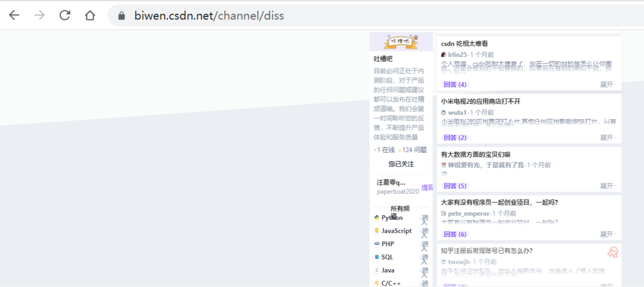Open the question 有大数据方面的宝贝们嘛

coord(476,155)
